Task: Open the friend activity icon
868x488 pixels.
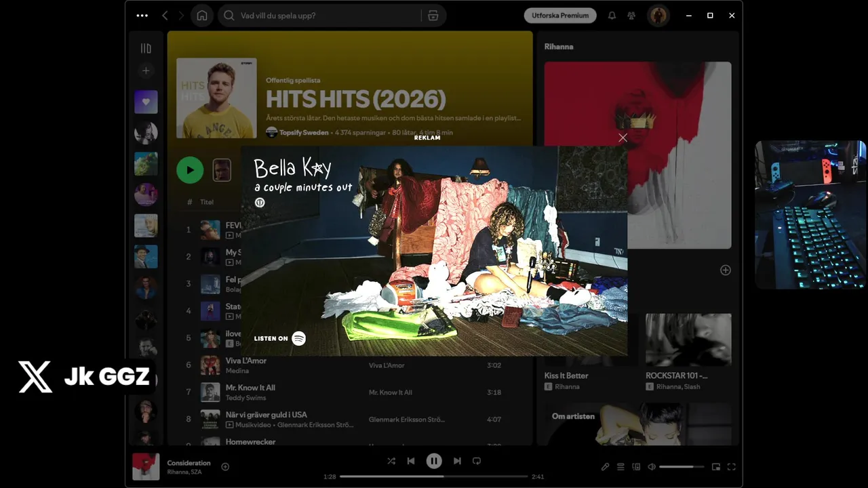Action: (632, 16)
